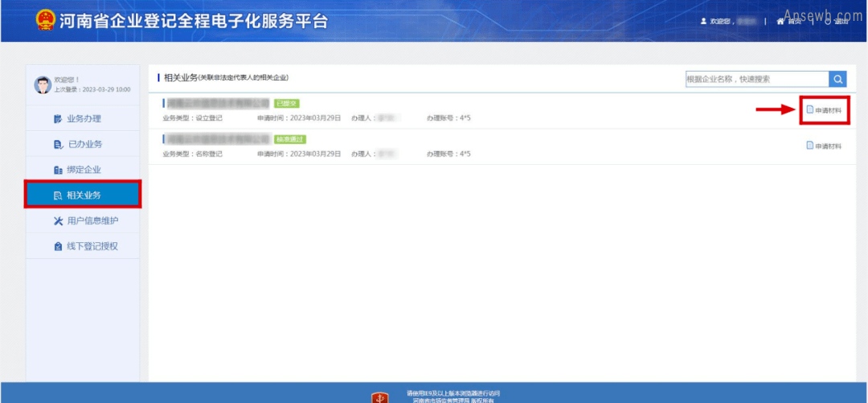Click the 核准通过 status tag
868x403 pixels.
[x=290, y=139]
